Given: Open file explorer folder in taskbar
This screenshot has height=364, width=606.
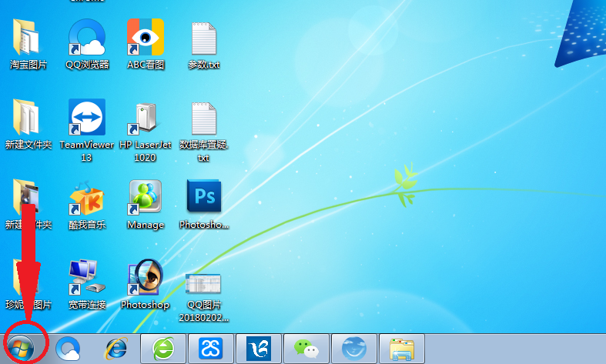Looking at the screenshot, I should click(x=402, y=349).
